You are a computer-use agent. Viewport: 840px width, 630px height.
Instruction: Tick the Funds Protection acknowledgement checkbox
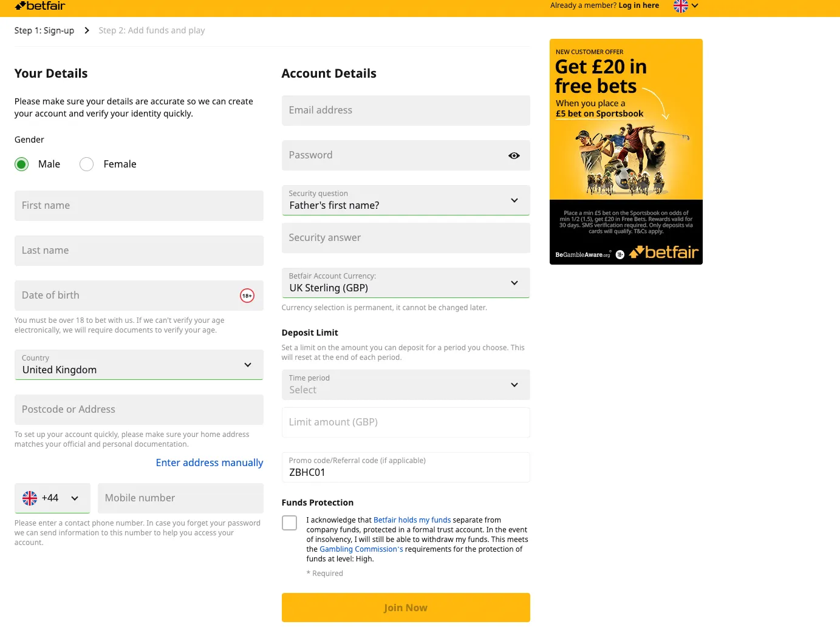pyautogui.click(x=290, y=523)
